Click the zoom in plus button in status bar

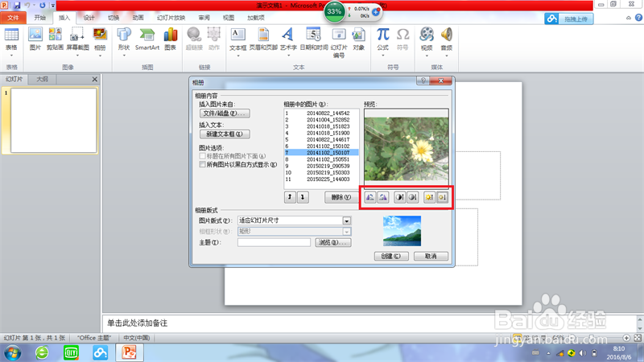[626, 338]
